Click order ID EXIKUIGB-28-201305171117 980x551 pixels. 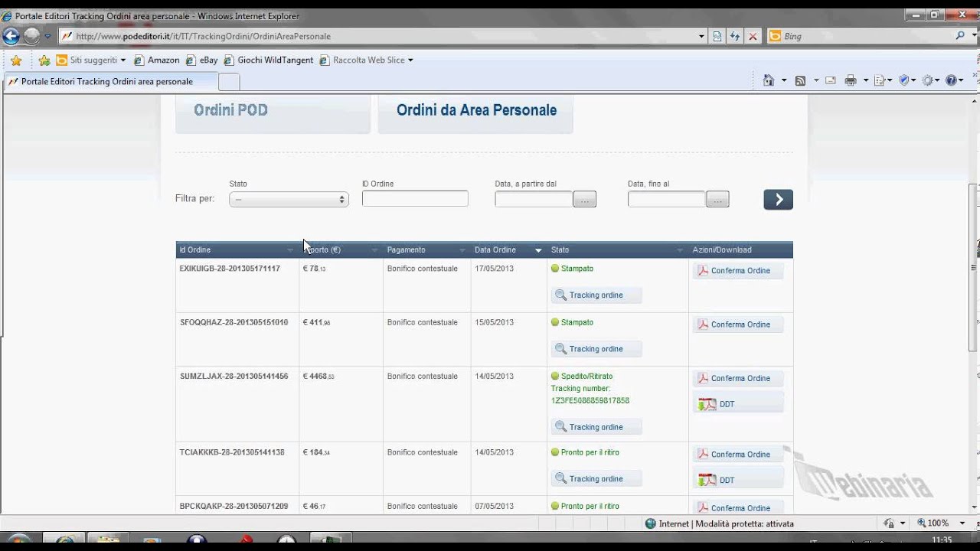click(x=230, y=269)
